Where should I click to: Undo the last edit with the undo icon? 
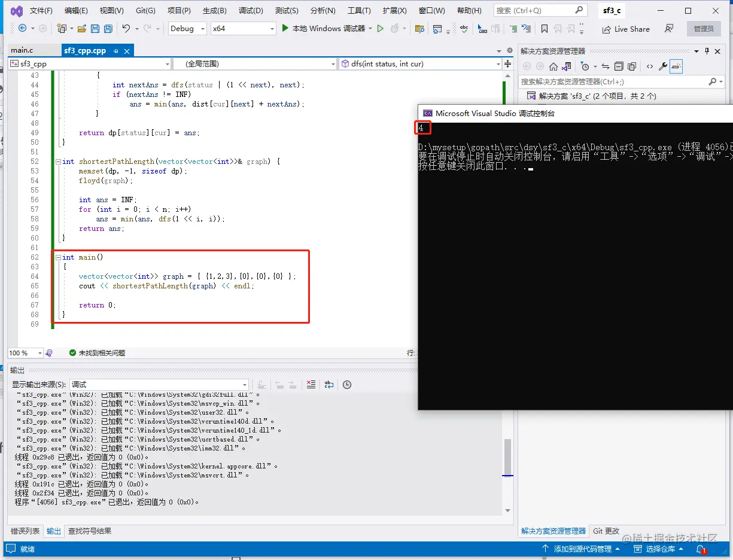pos(126,28)
